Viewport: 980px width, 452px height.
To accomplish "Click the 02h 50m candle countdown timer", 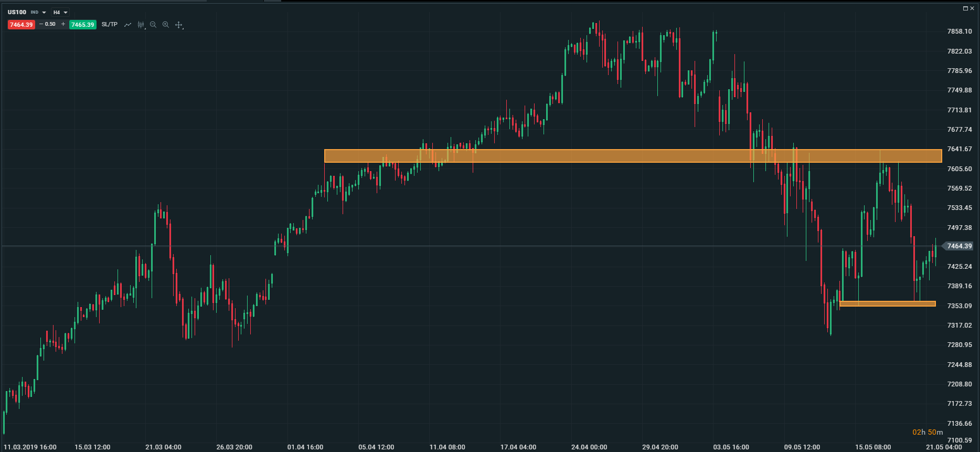I will click(927, 432).
